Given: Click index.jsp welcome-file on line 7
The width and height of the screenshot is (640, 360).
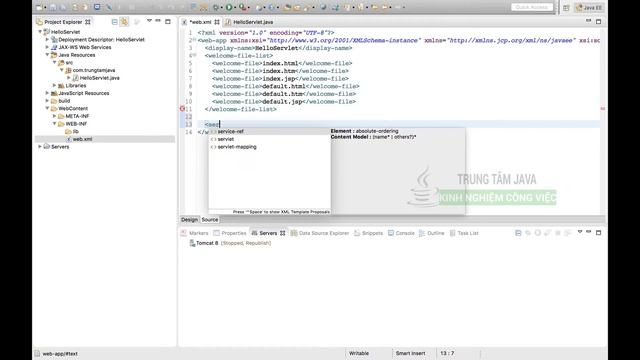Looking at the screenshot, I should click(280, 79).
